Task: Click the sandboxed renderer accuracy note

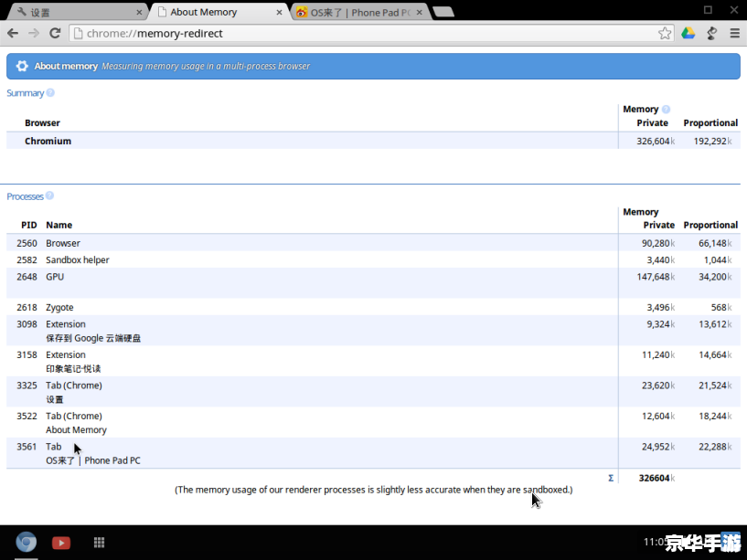Action: [373, 490]
